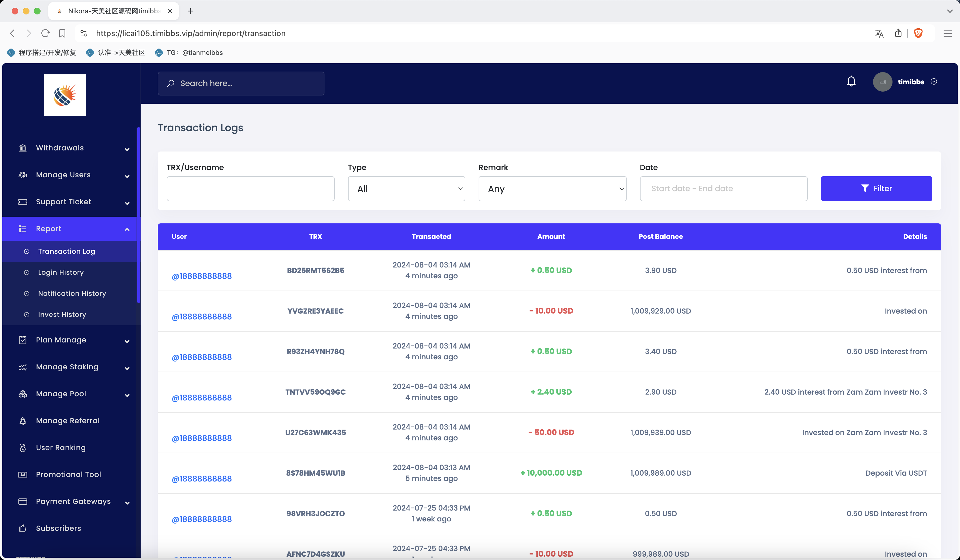
Task: Navigate to Login History page
Action: tap(61, 272)
